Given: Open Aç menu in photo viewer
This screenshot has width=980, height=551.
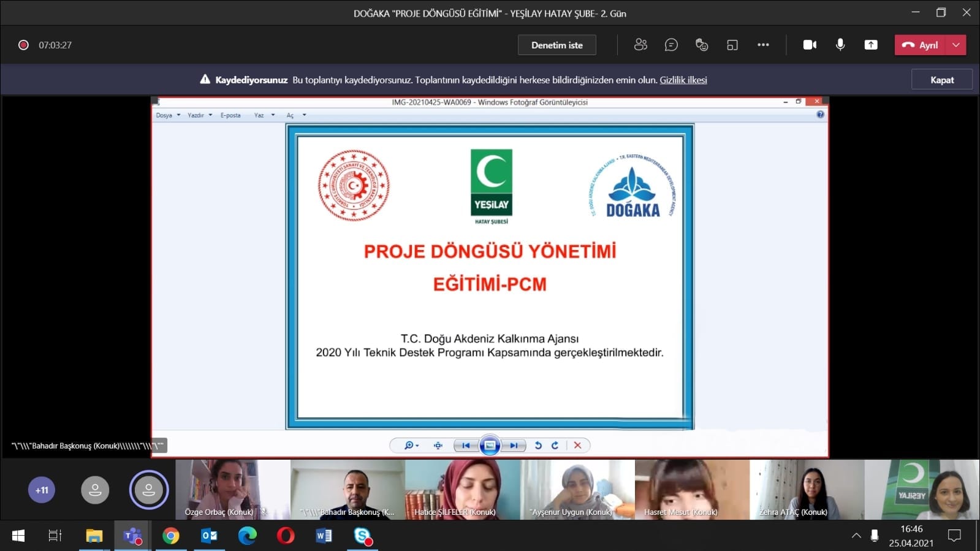Looking at the screenshot, I should pyautogui.click(x=296, y=115).
